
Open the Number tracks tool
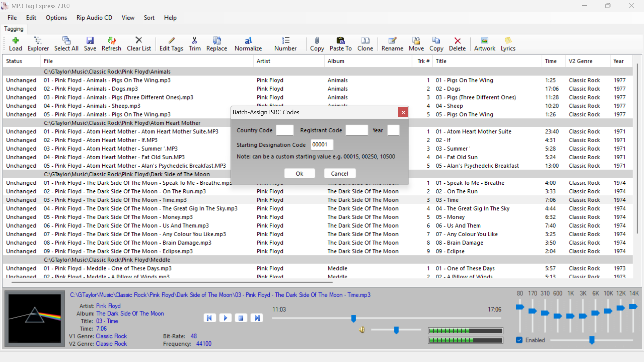pos(285,44)
